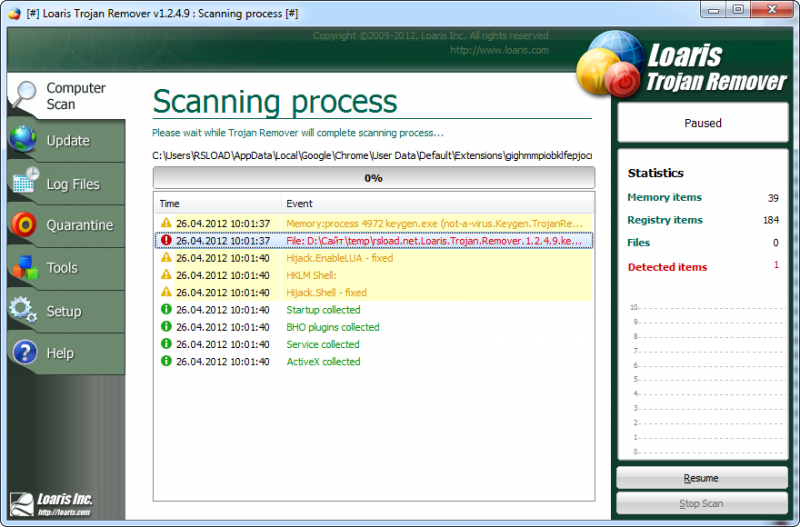Click the Registry items value 184

click(771, 220)
